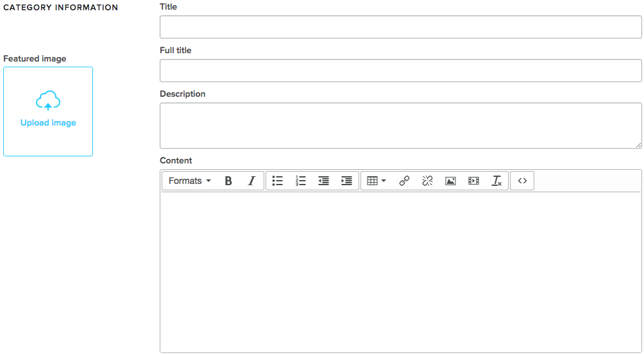The width and height of the screenshot is (644, 355).
Task: Clear formatting with the Tx icon
Action: (496, 181)
